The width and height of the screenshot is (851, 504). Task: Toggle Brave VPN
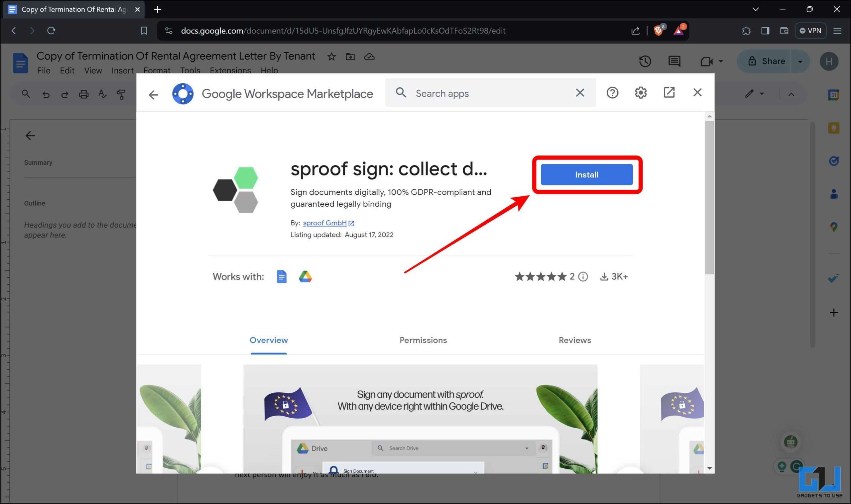(x=810, y=31)
